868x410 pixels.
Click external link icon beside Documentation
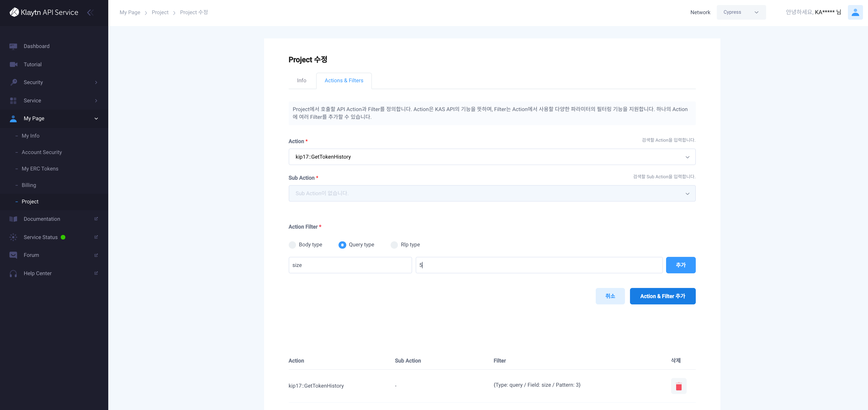96,219
